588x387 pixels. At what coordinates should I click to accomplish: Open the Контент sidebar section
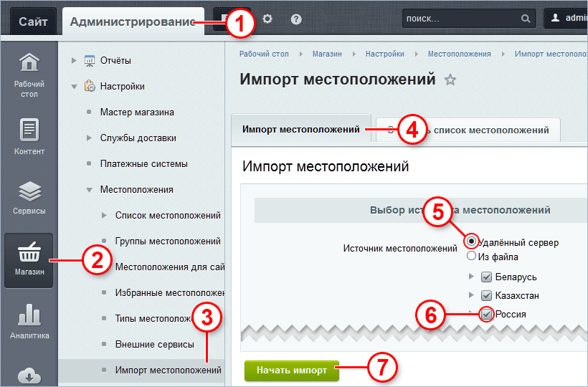coord(29,137)
